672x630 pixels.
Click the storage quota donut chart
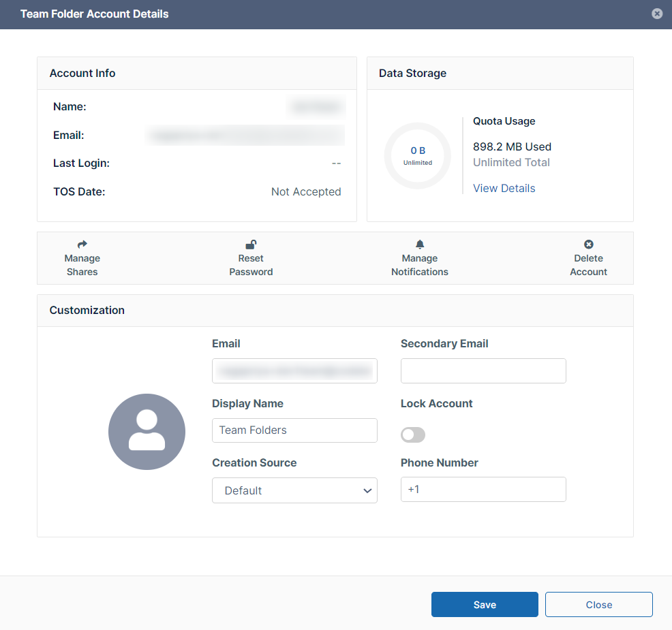(418, 155)
